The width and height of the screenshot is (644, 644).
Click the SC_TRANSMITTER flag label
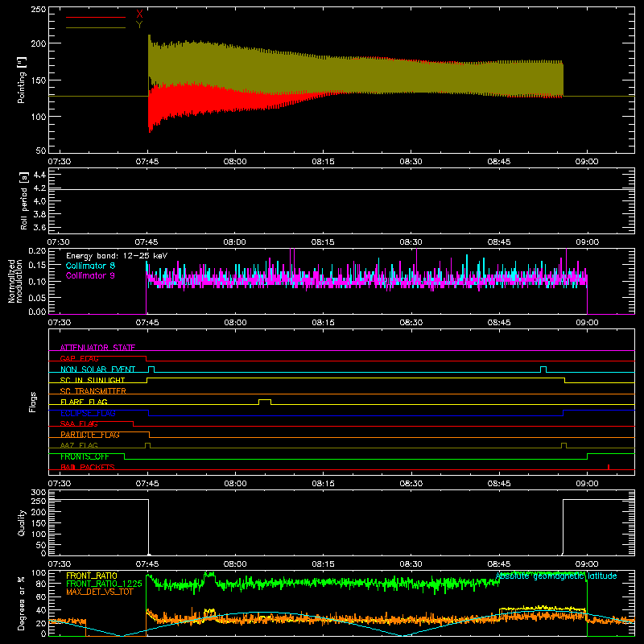click(93, 390)
